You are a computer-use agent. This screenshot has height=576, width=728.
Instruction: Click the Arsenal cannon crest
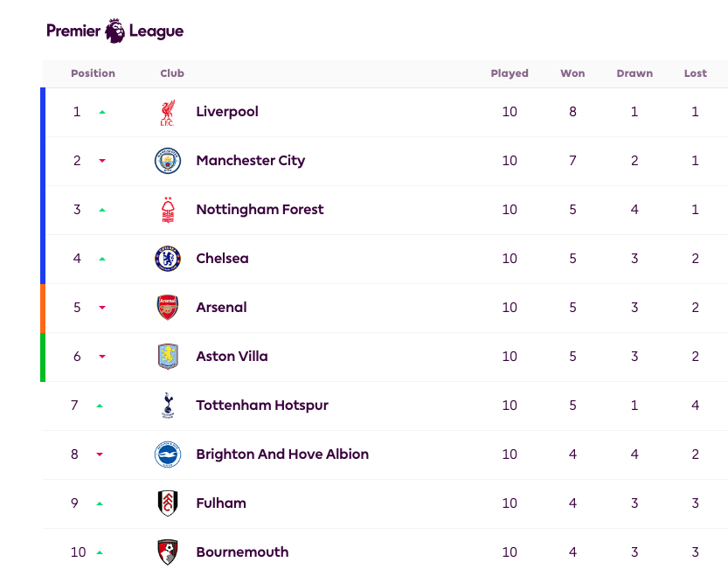pyautogui.click(x=168, y=308)
